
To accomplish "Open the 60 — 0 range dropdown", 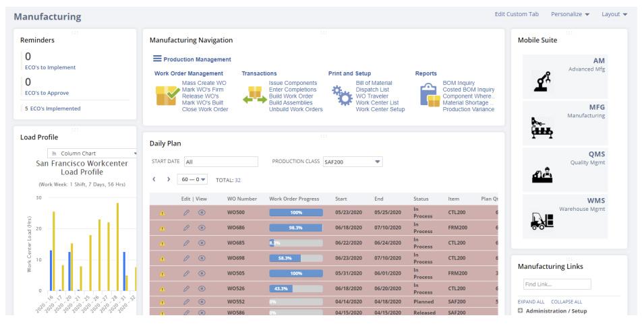I will pyautogui.click(x=192, y=179).
